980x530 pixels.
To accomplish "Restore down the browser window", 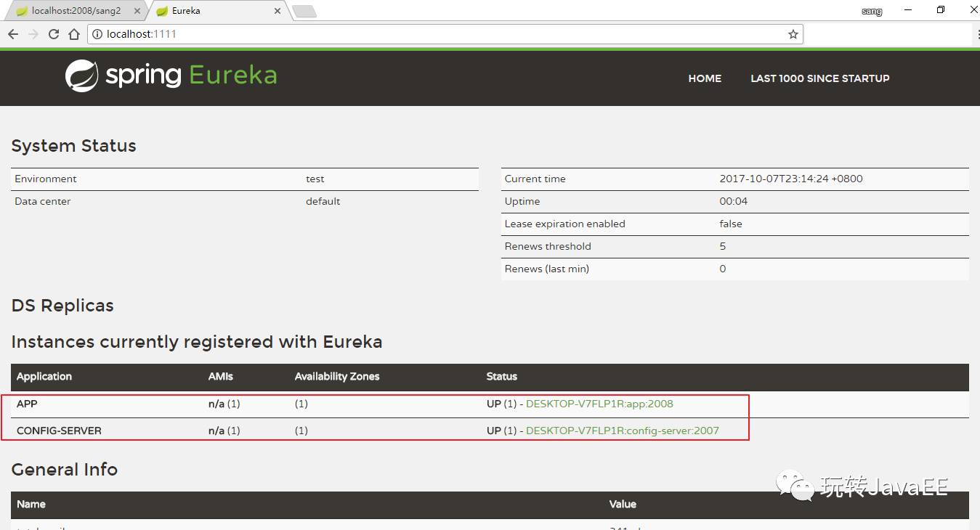I will click(941, 10).
